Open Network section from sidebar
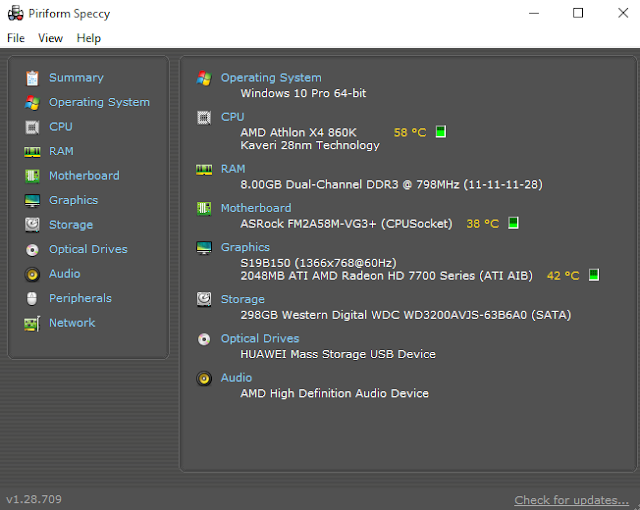Screen dimensions: 640x510 pos(72,323)
